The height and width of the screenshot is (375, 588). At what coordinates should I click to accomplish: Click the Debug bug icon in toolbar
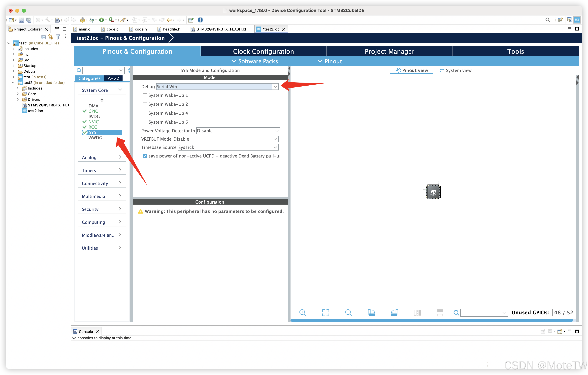[x=92, y=20]
